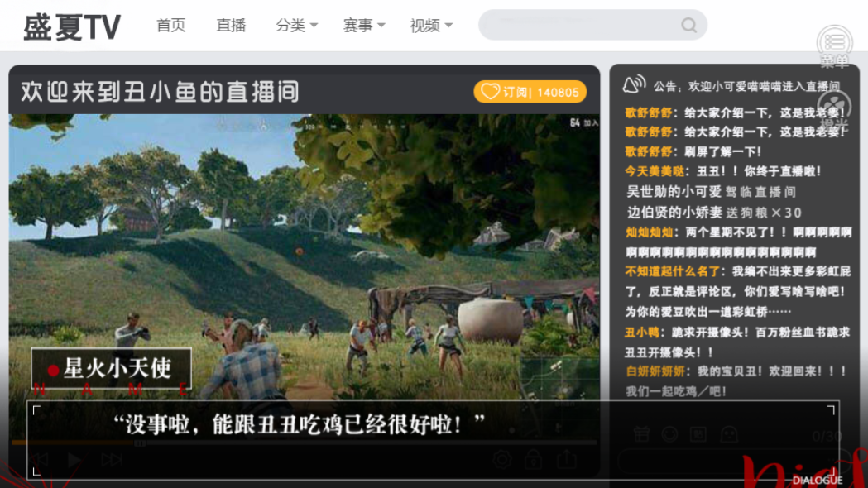Open the emoji smiley icon in the chat toolbar

[669, 433]
